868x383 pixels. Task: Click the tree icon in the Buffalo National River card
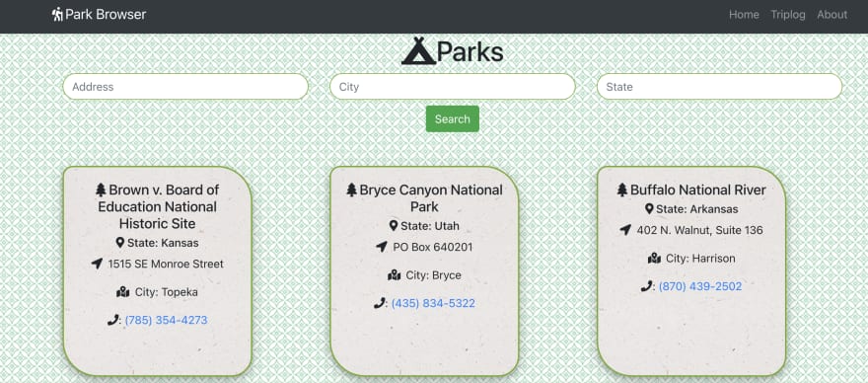click(622, 191)
